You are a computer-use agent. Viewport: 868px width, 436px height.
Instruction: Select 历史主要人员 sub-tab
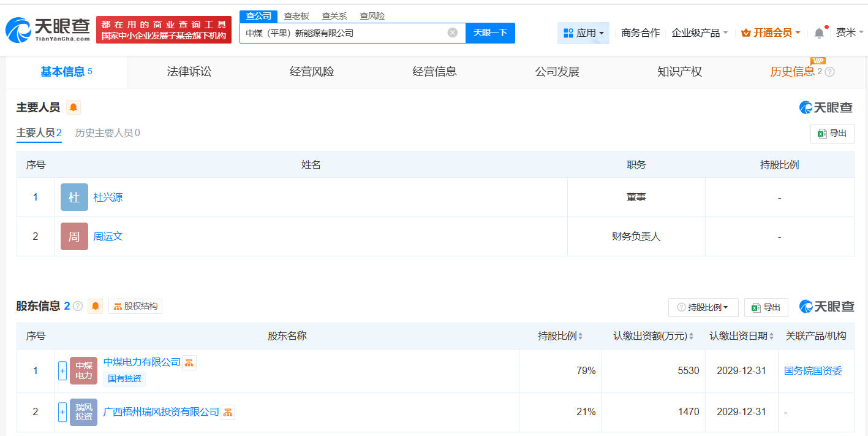pyautogui.click(x=107, y=133)
